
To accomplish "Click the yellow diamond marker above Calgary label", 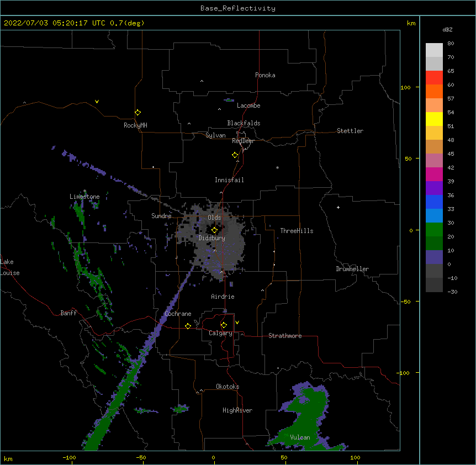I will (224, 325).
